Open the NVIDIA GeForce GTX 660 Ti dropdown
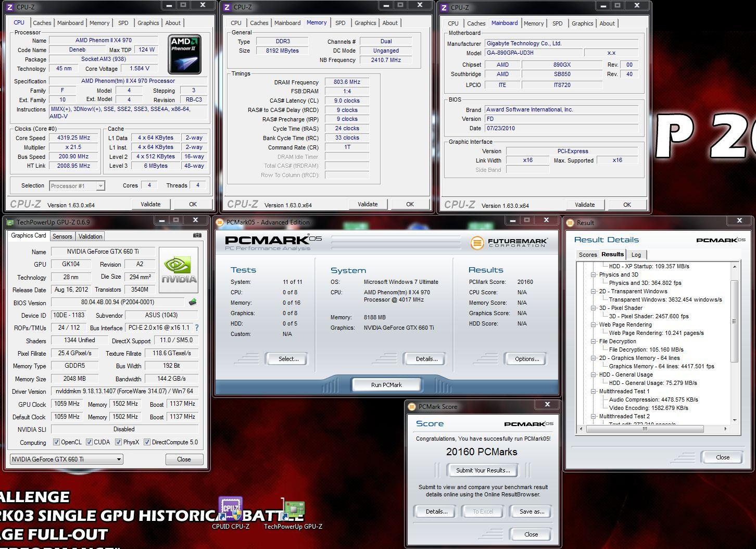The height and width of the screenshot is (549, 756). click(67, 459)
